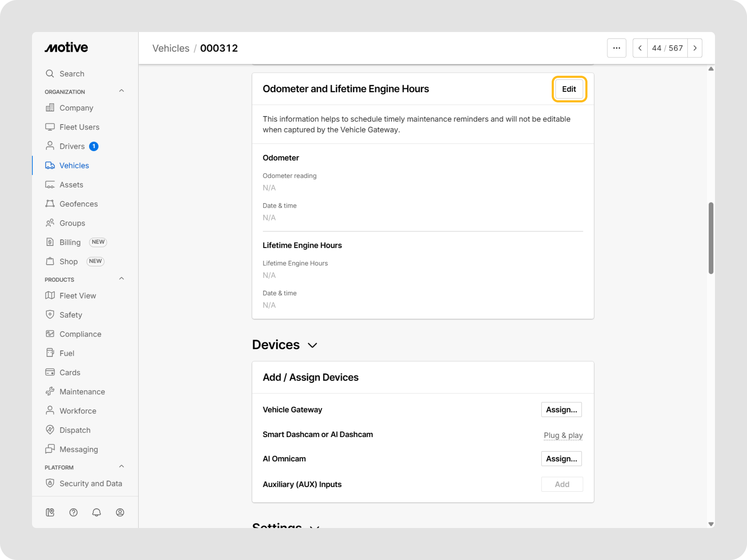Go to next vehicle arrow

(695, 48)
